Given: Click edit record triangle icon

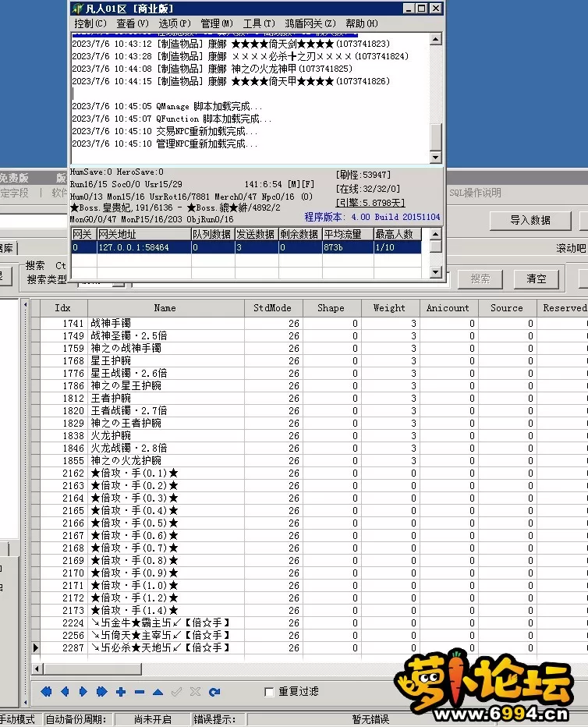Looking at the screenshot, I should point(158,692).
